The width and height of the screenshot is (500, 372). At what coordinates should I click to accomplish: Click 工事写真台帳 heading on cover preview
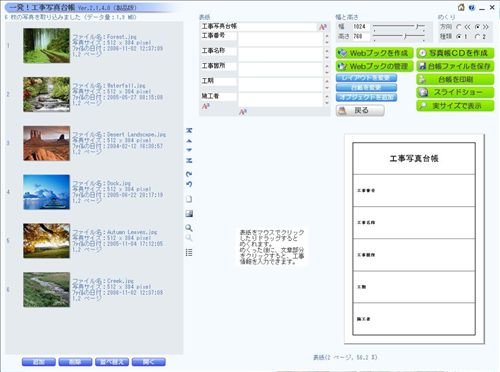pyautogui.click(x=414, y=158)
